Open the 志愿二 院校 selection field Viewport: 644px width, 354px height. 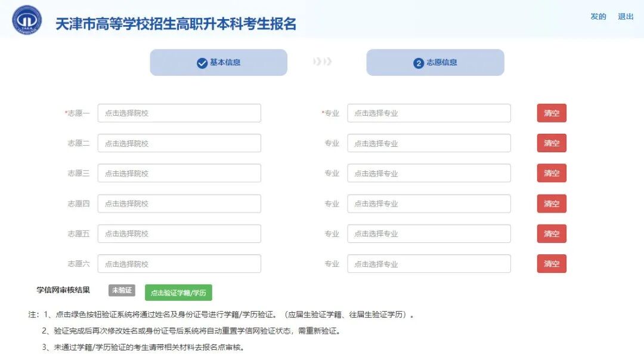tap(179, 143)
